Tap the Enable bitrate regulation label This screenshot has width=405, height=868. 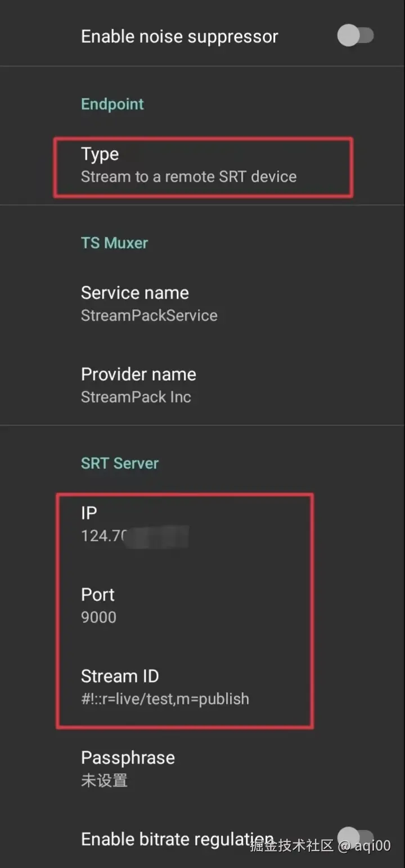click(169, 839)
